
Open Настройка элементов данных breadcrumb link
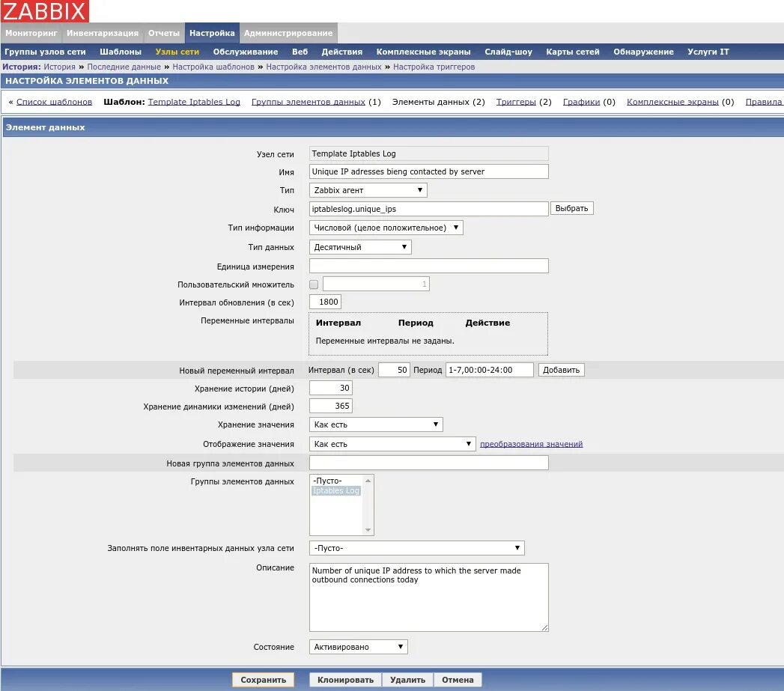click(323, 67)
